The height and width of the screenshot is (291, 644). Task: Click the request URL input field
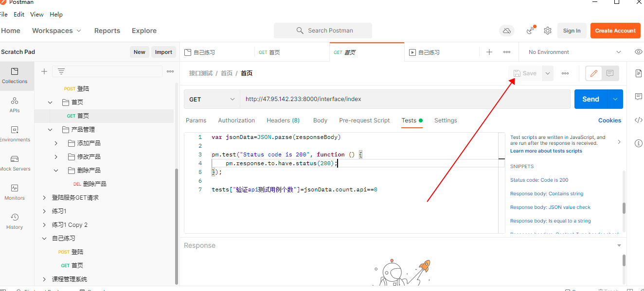(405, 99)
